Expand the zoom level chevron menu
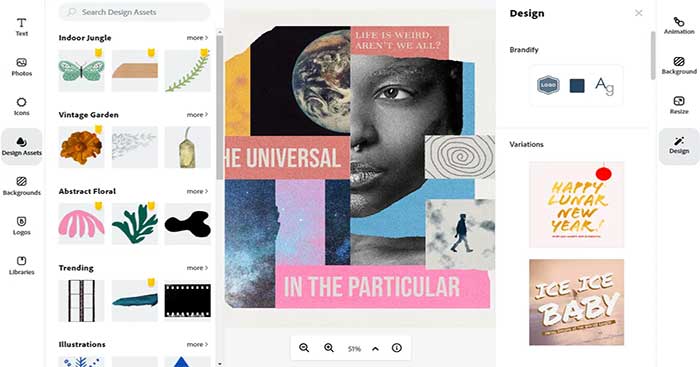Screen dimensions: 700x367 [x=375, y=348]
